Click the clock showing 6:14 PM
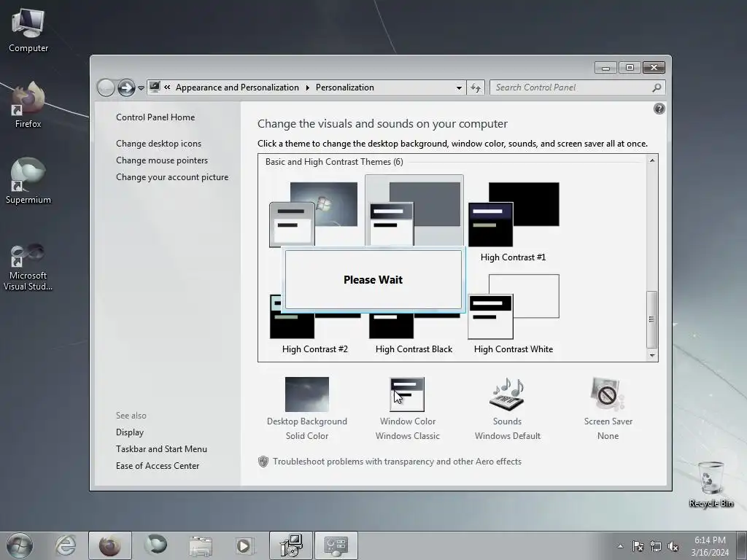This screenshot has width=747, height=560. point(710,546)
